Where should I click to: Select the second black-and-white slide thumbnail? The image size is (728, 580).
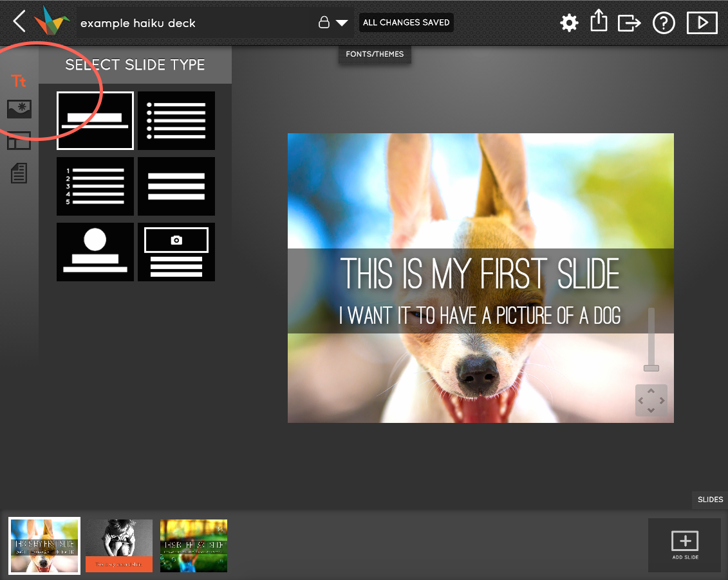[119, 546]
